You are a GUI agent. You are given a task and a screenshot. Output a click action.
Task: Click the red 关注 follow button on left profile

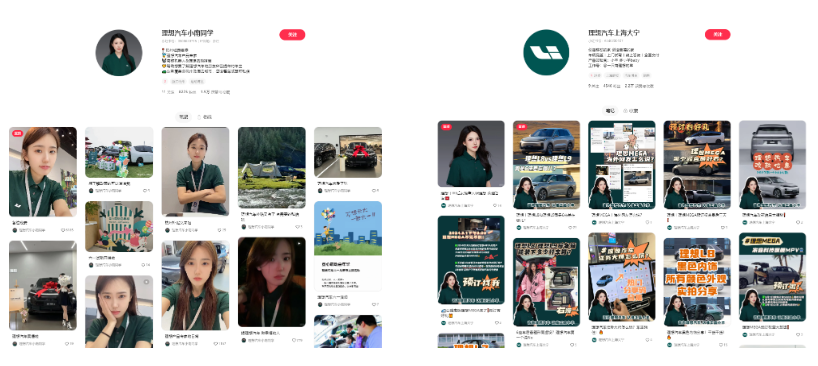coord(292,35)
